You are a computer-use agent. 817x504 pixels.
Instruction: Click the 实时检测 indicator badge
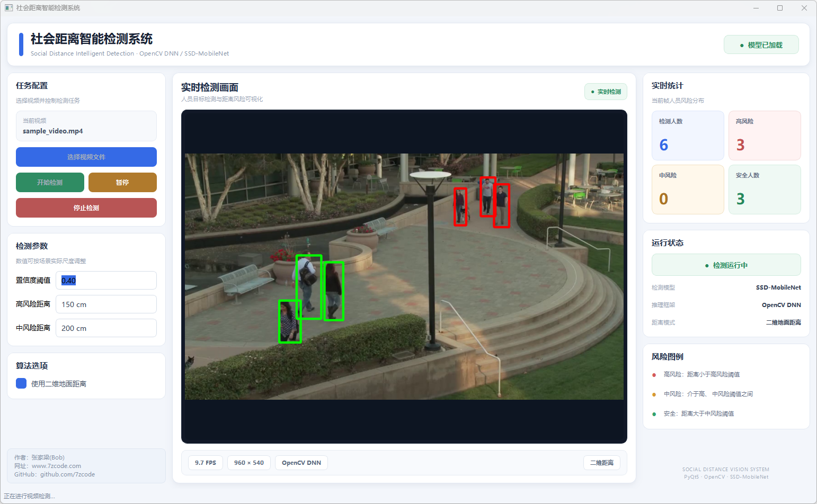click(x=606, y=92)
